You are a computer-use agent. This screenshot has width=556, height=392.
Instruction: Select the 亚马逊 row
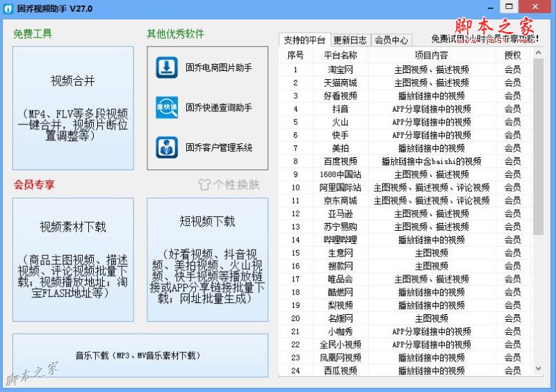[x=405, y=213]
